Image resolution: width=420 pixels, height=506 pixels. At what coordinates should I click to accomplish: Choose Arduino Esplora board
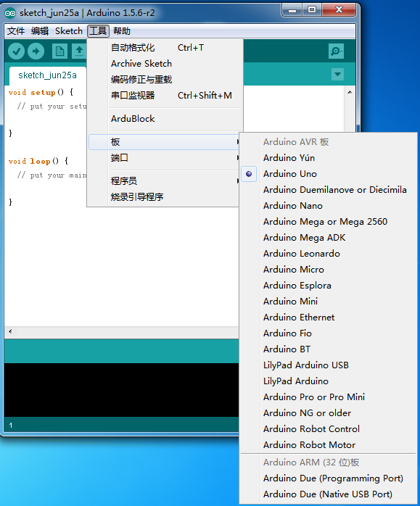(329, 286)
